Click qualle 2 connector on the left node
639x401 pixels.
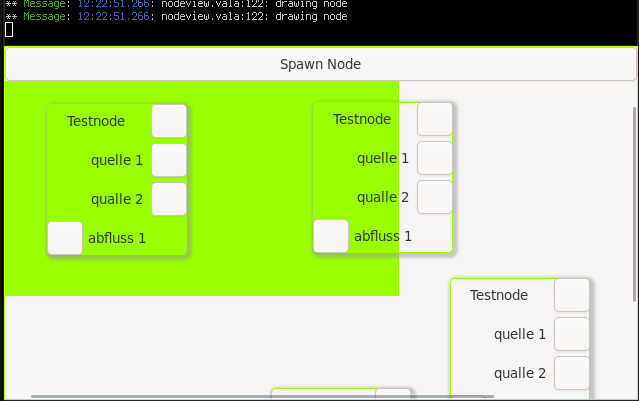point(169,198)
